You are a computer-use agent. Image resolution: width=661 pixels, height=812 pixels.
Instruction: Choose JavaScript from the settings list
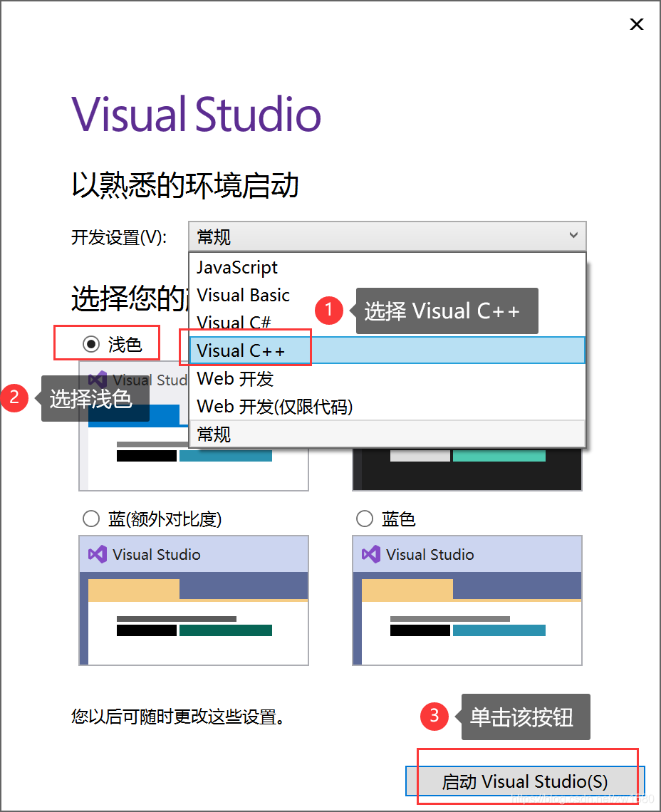[387, 267]
